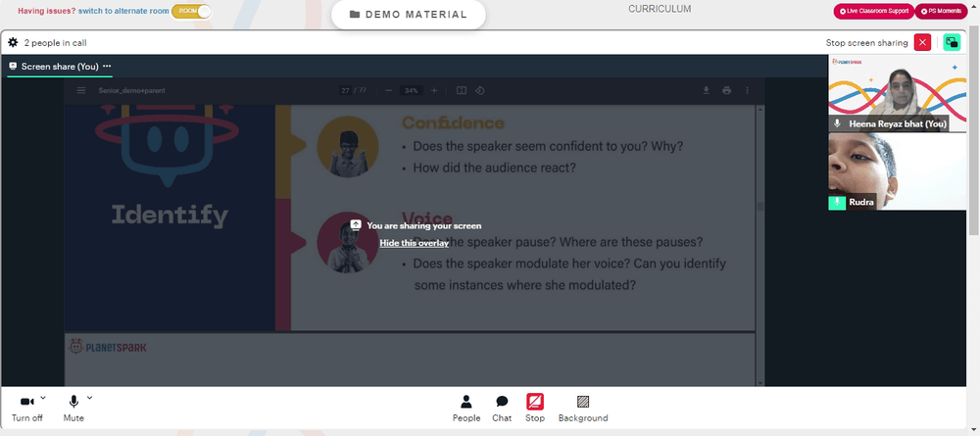Click the Hide this overlay link
This screenshot has width=980, height=436.
(414, 243)
